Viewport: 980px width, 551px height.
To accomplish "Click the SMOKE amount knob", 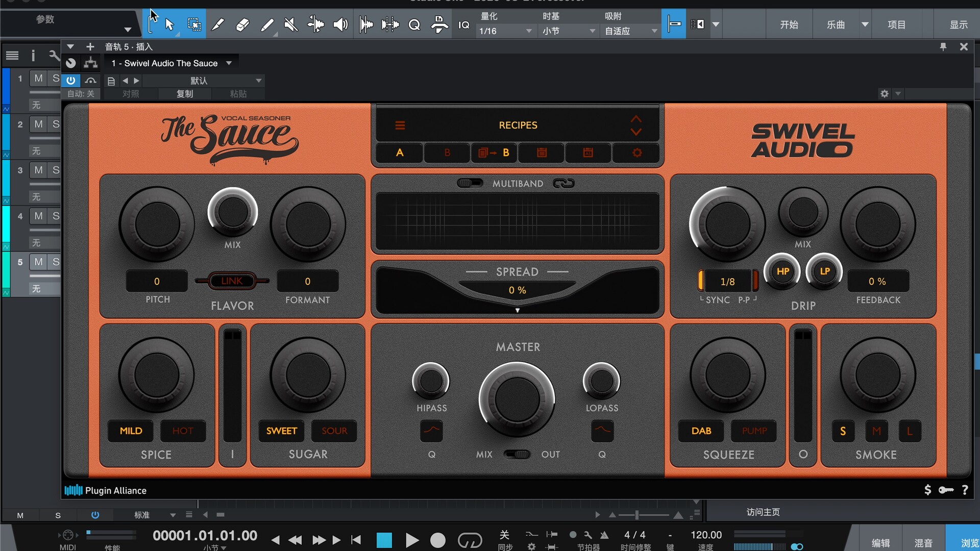I will point(878,375).
